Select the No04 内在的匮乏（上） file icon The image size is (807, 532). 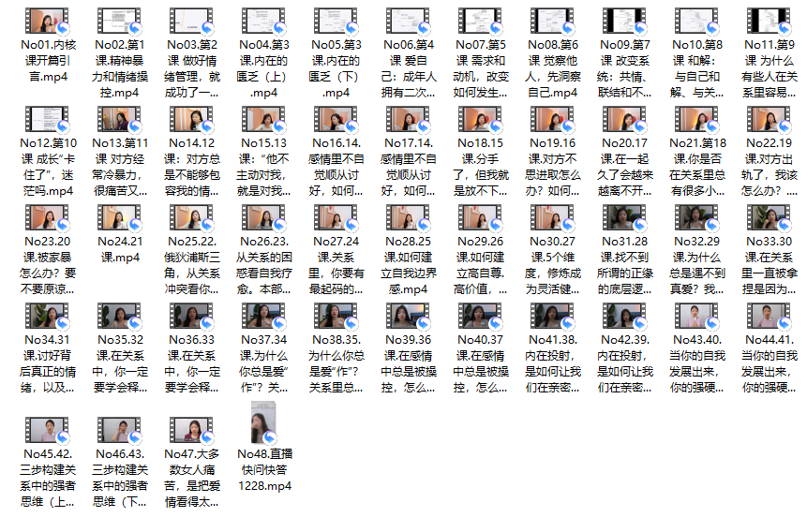click(263, 21)
